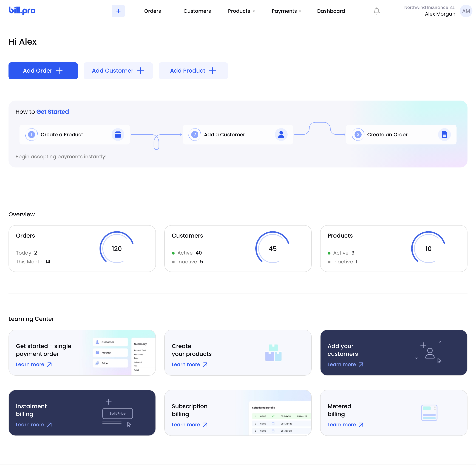Click step number 2 circle
Image resolution: width=476 pixels, height=467 pixels.
[x=195, y=134]
